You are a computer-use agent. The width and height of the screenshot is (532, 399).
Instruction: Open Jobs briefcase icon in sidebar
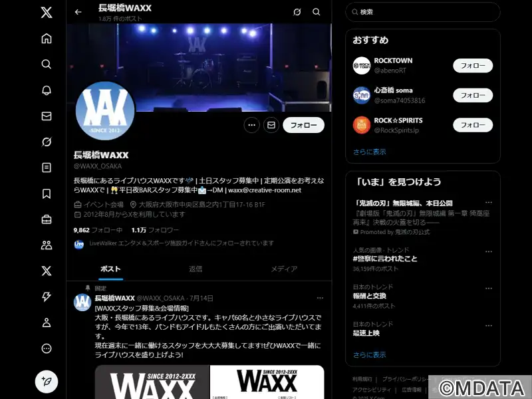click(x=47, y=219)
